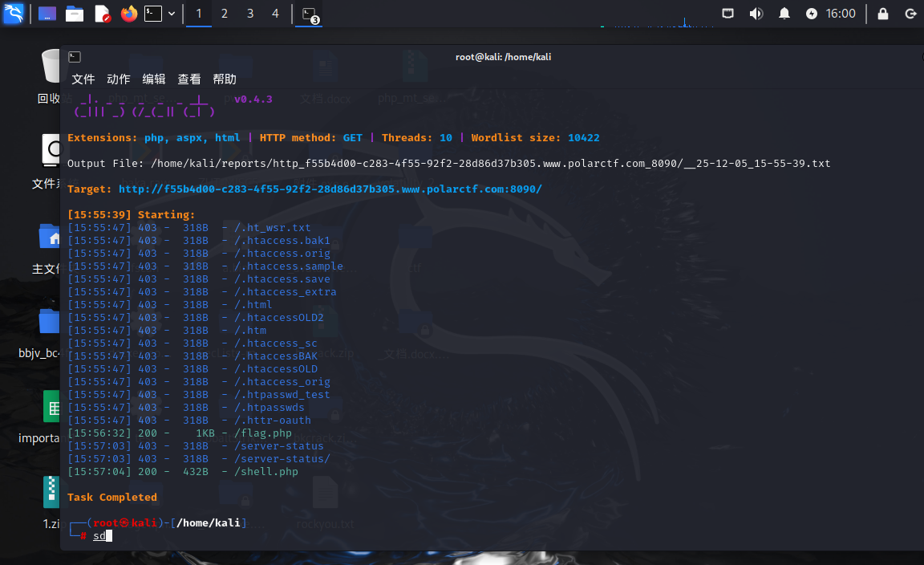The width and height of the screenshot is (924, 565).
Task: Click the 16:00 panel clock
Action: point(841,13)
